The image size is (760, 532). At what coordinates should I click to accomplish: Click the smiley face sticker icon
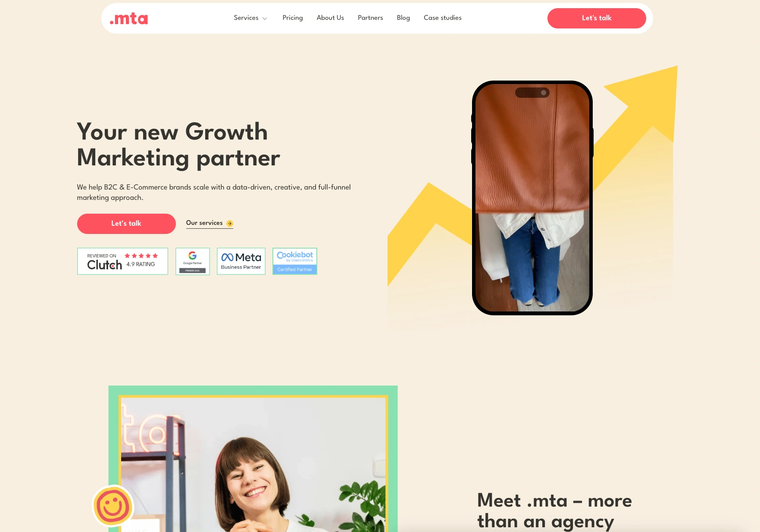pos(113,506)
